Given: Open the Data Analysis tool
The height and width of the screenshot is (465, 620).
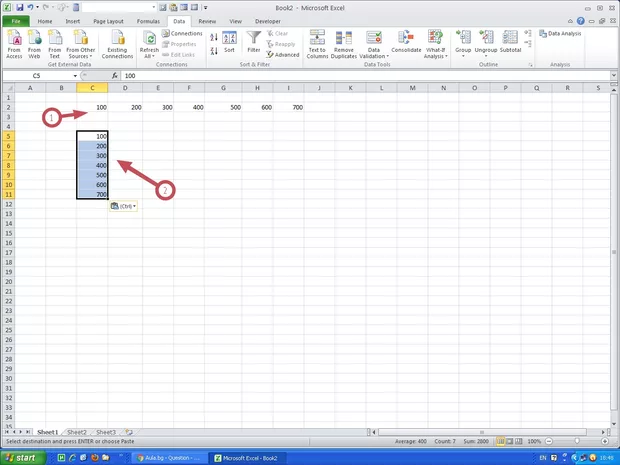Looking at the screenshot, I should click(564, 33).
